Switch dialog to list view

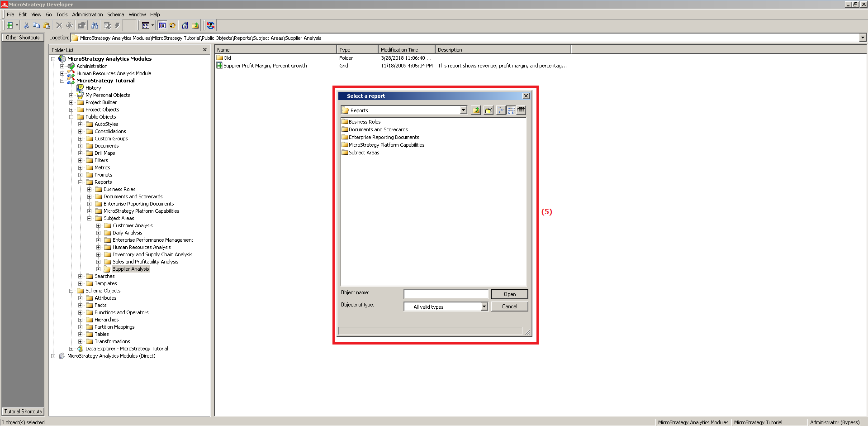pos(511,110)
